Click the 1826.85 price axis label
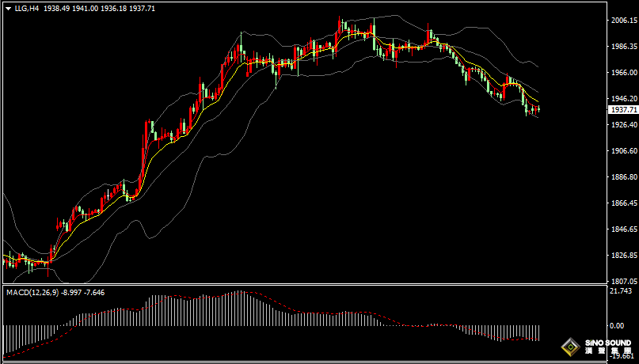Screen dimensions: 639x364 click(622, 256)
